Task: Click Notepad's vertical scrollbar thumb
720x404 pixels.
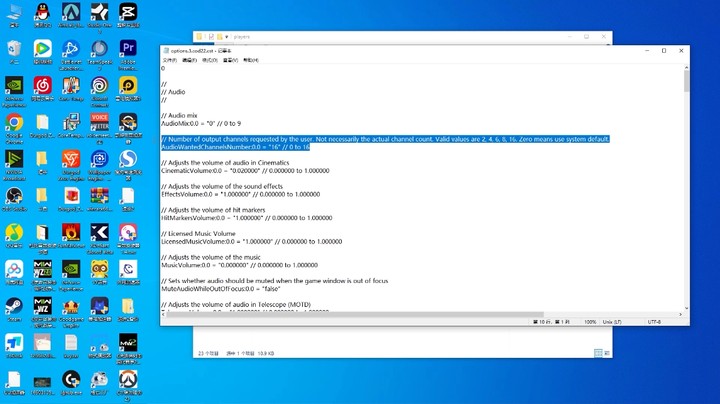Action: pos(686,82)
